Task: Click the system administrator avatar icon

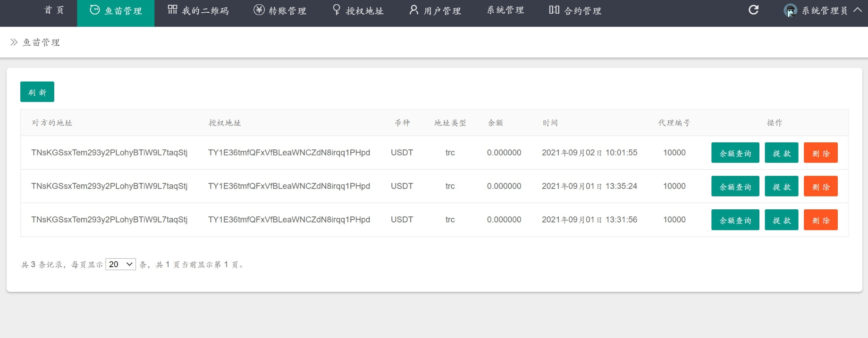Action: coord(790,10)
